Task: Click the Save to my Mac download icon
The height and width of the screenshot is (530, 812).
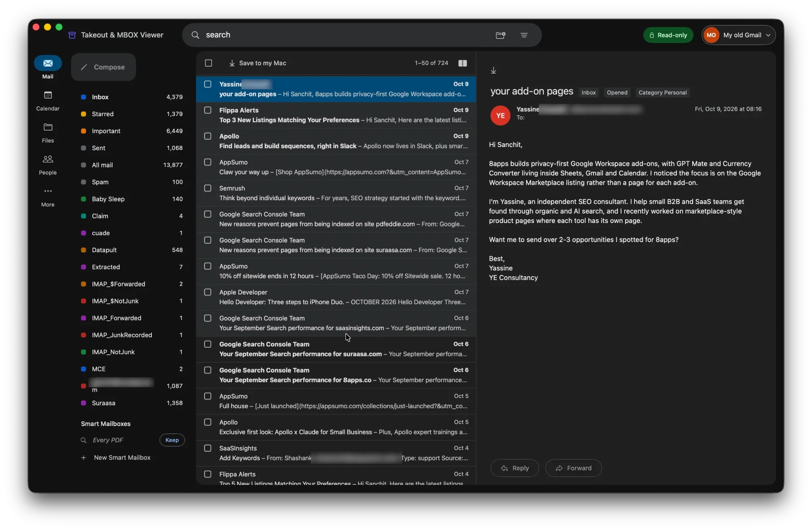Action: click(x=232, y=63)
